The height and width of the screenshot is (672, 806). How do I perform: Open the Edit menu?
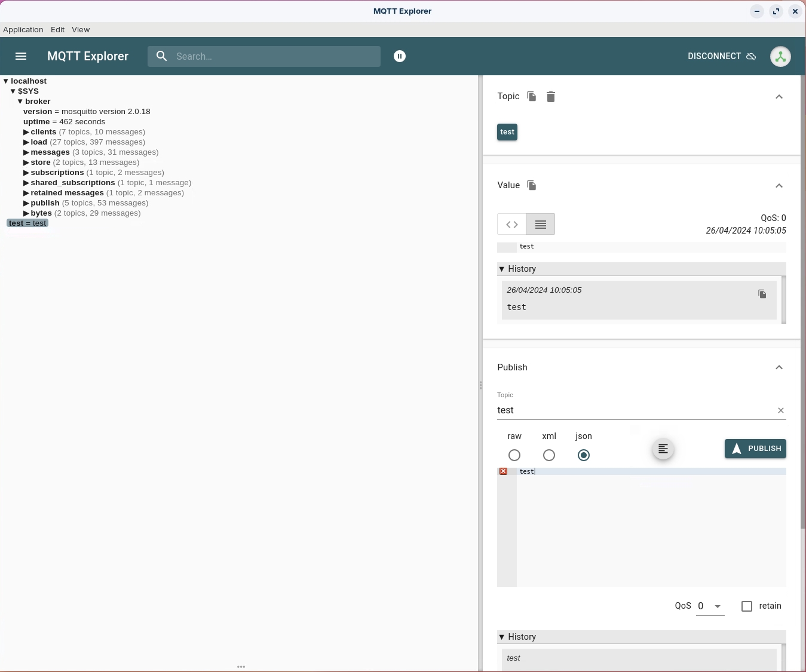pyautogui.click(x=57, y=30)
